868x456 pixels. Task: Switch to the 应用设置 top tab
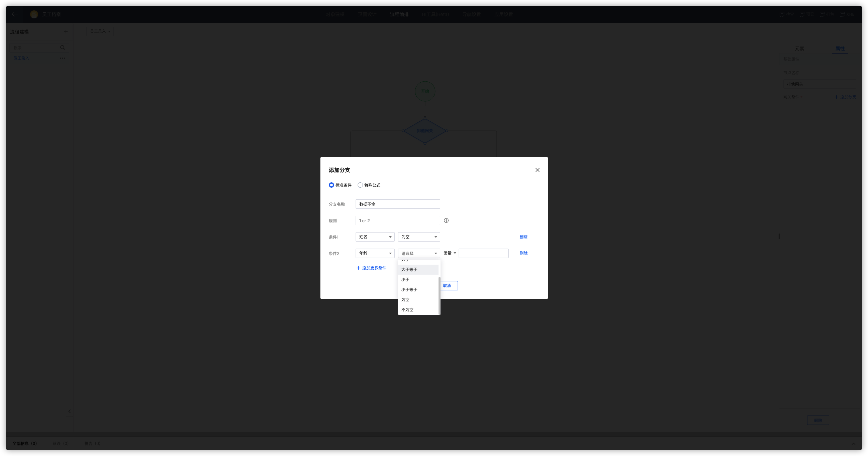point(503,15)
